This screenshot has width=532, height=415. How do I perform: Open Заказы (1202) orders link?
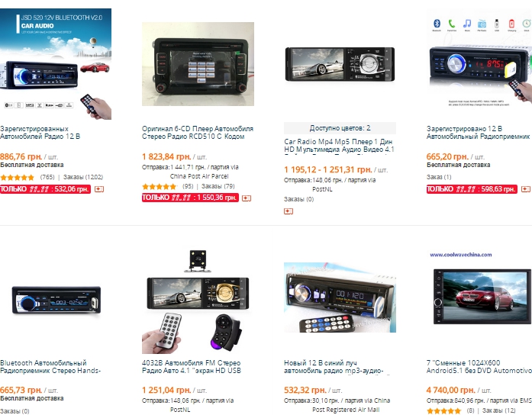(82, 177)
